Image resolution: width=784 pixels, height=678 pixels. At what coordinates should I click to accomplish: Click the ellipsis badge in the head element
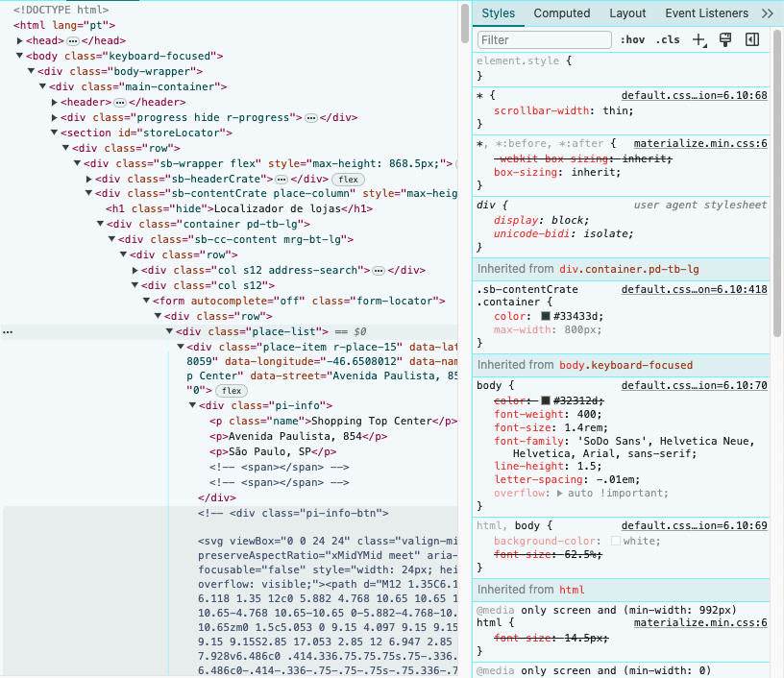(72, 40)
